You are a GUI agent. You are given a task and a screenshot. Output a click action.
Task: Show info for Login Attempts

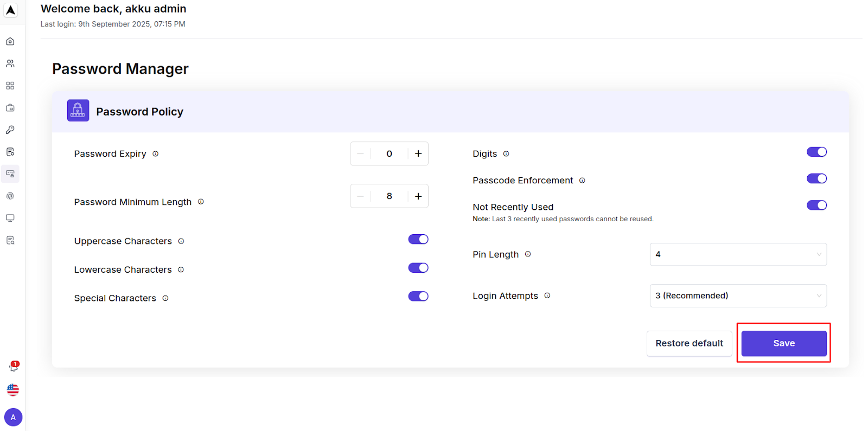(x=547, y=295)
